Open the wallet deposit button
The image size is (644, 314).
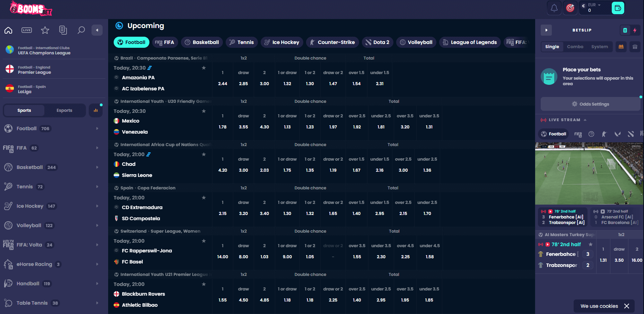coord(618,8)
